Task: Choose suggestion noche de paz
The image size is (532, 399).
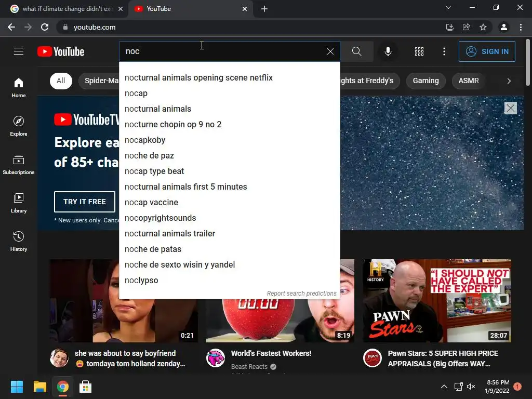Action: [x=229, y=156]
